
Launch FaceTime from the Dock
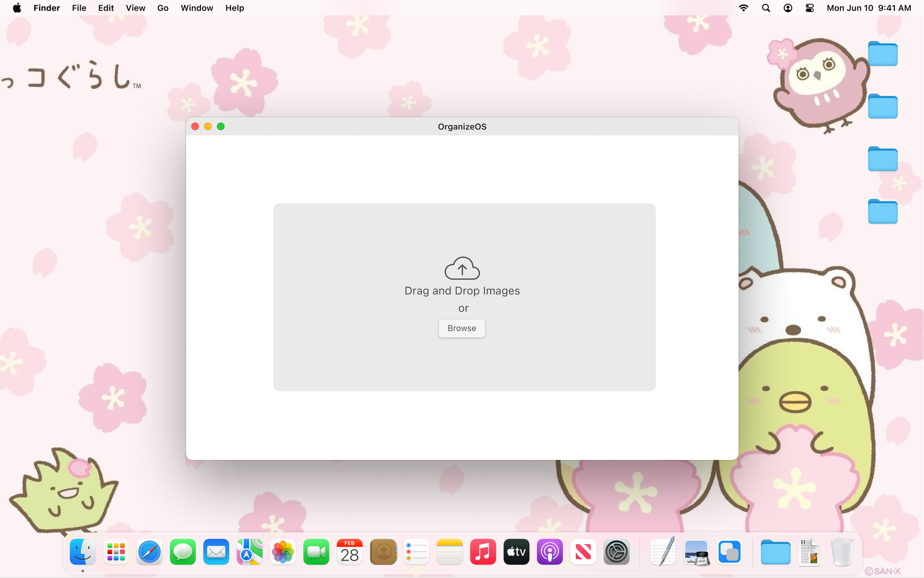pos(316,552)
